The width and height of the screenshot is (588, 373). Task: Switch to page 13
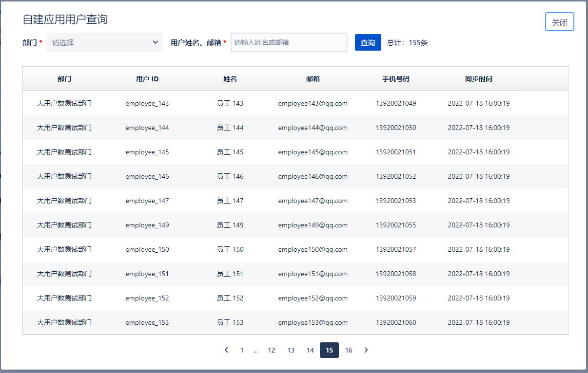coord(291,350)
